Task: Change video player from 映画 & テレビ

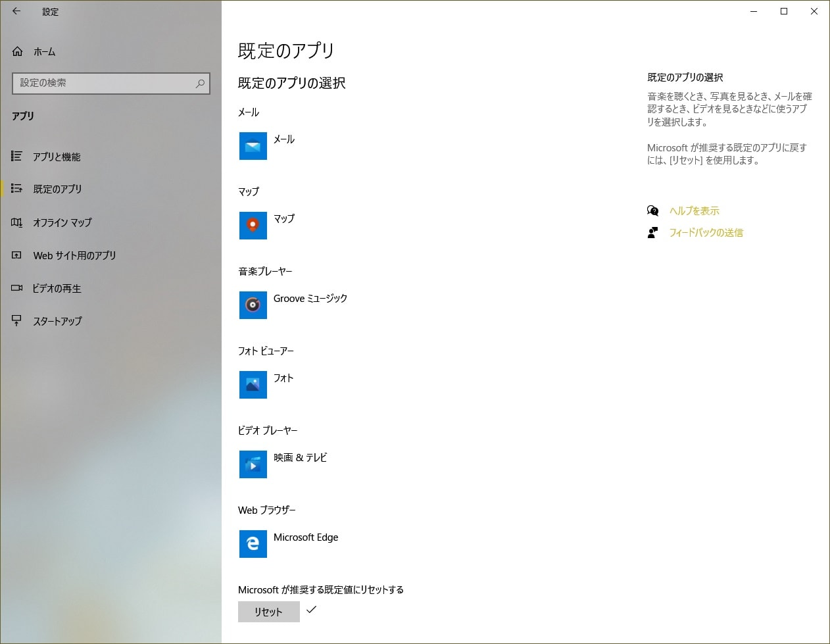Action: [301, 458]
